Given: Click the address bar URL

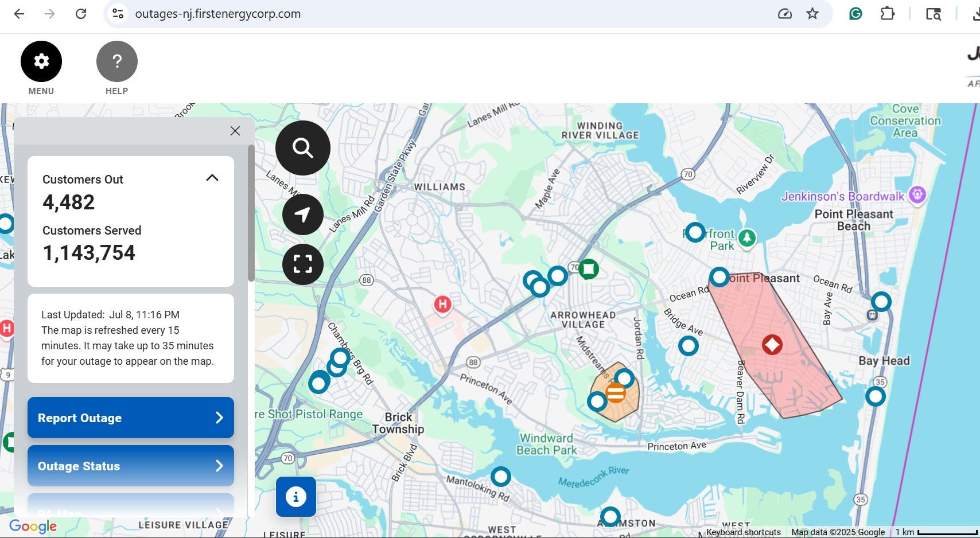Looking at the screenshot, I should 218,14.
